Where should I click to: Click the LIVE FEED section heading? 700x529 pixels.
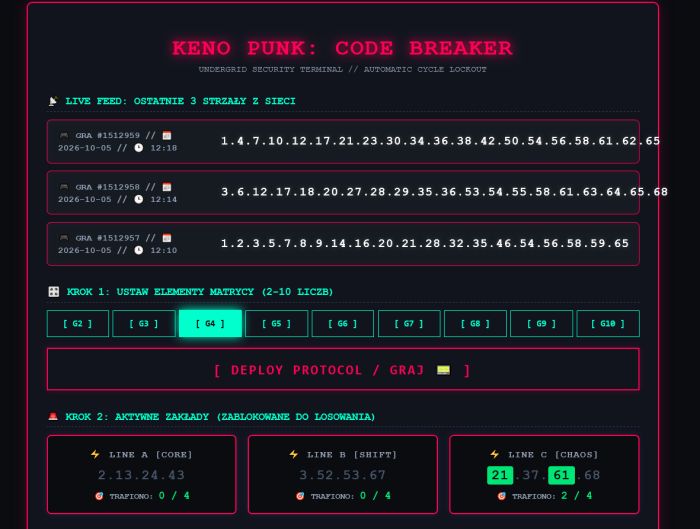[180, 101]
